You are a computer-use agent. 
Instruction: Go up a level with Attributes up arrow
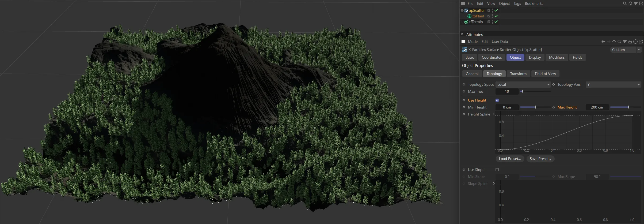(x=614, y=42)
